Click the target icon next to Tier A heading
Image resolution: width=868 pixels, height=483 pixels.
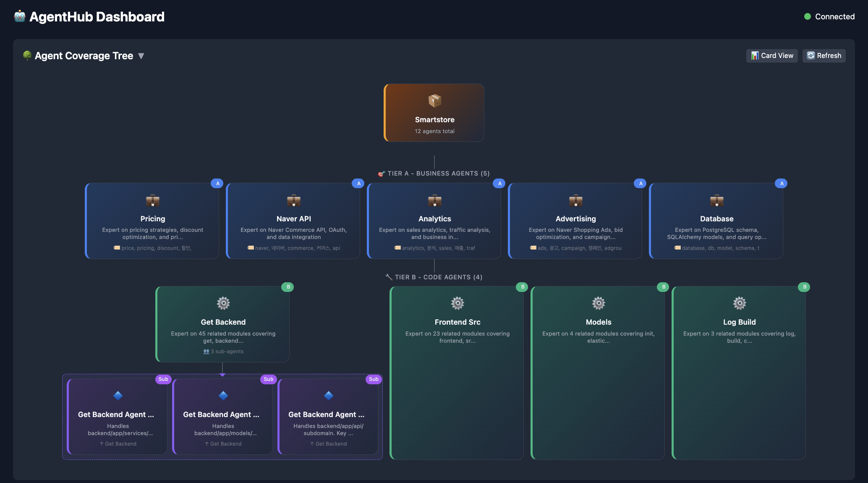click(x=381, y=173)
